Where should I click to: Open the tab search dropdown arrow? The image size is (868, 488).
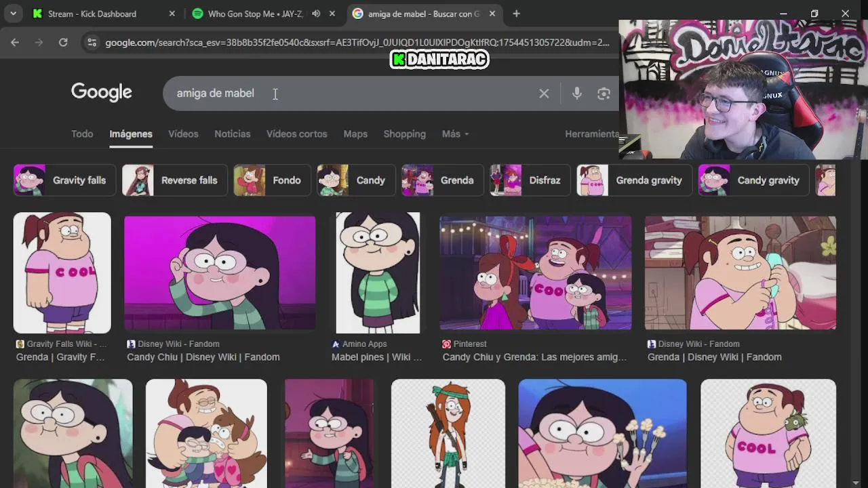(x=13, y=14)
